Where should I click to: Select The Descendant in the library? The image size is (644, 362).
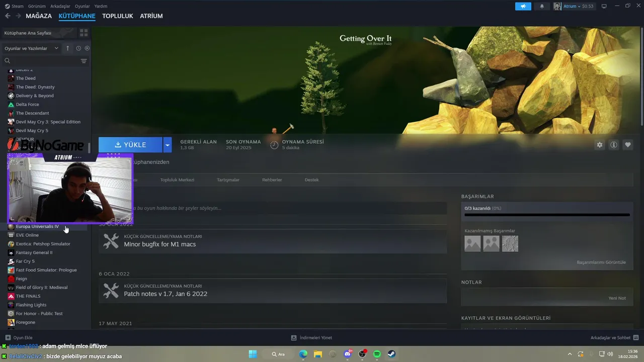coord(32,113)
